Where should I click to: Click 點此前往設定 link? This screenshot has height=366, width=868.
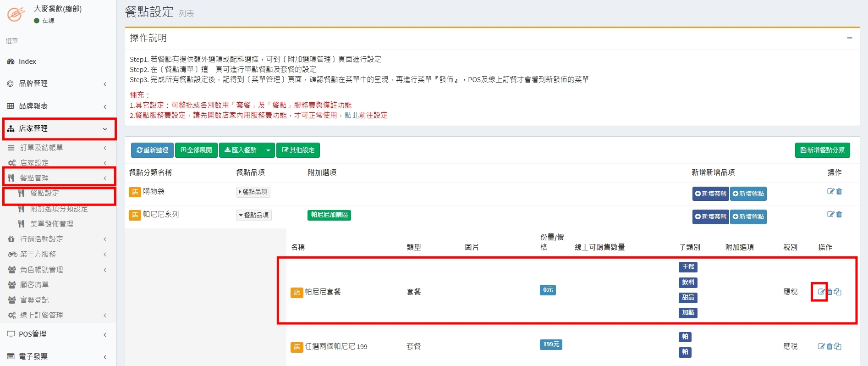pos(366,115)
